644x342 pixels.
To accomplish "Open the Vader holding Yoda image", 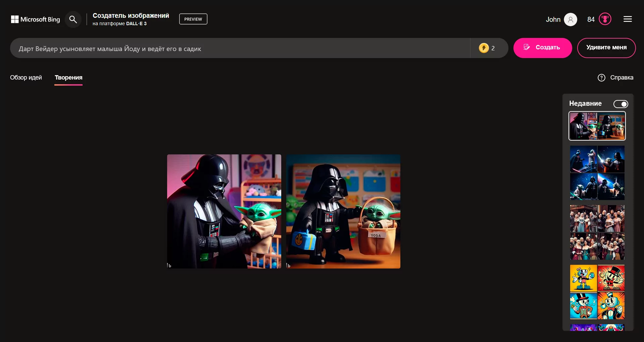I will tap(224, 211).
